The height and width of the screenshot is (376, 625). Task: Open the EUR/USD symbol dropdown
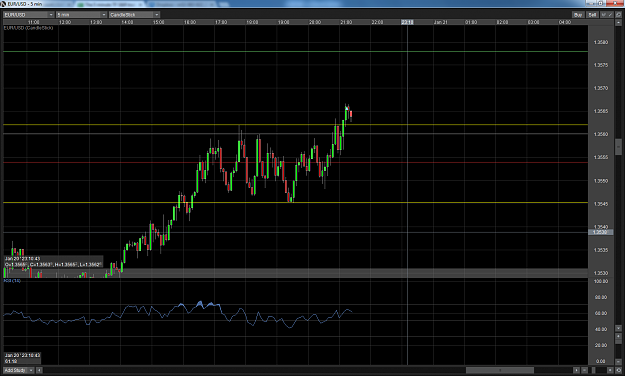(29, 15)
